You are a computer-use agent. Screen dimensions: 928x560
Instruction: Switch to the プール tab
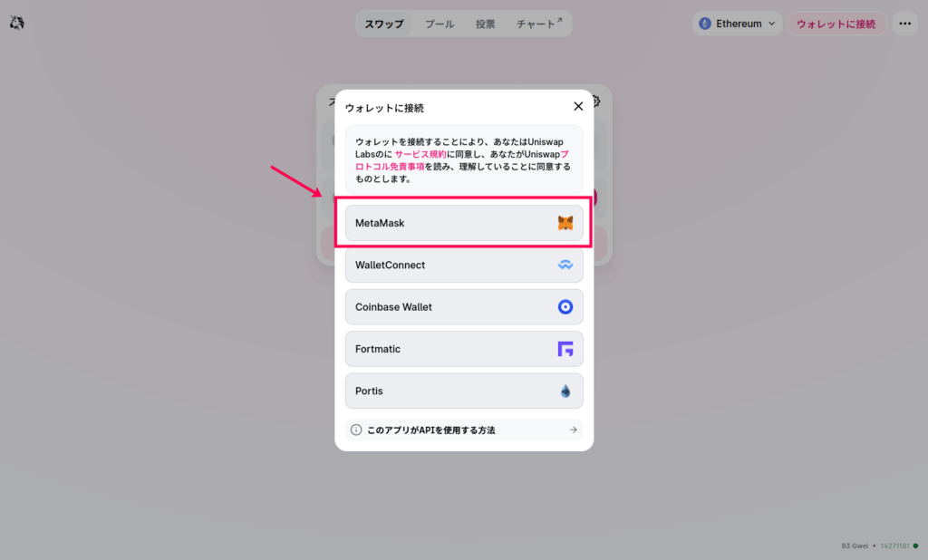pyautogui.click(x=440, y=24)
